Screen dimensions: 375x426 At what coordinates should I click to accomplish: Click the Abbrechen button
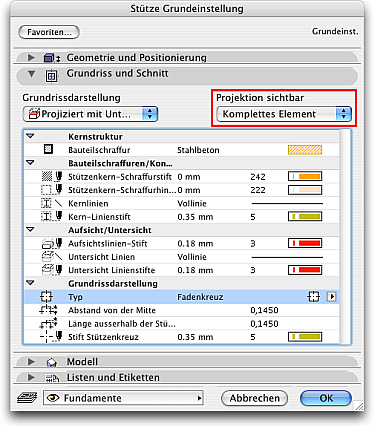pyautogui.click(x=254, y=398)
